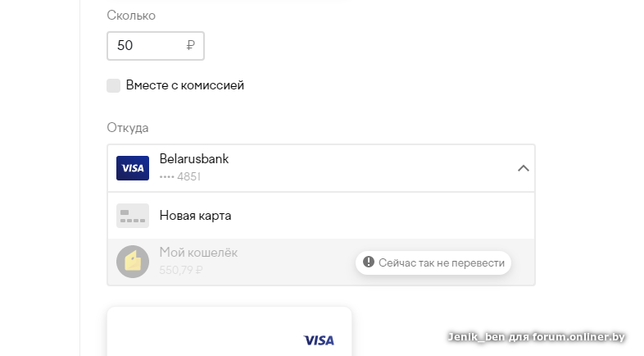
Task: Click the wallet balance 550,79 ₽
Action: pos(181,269)
